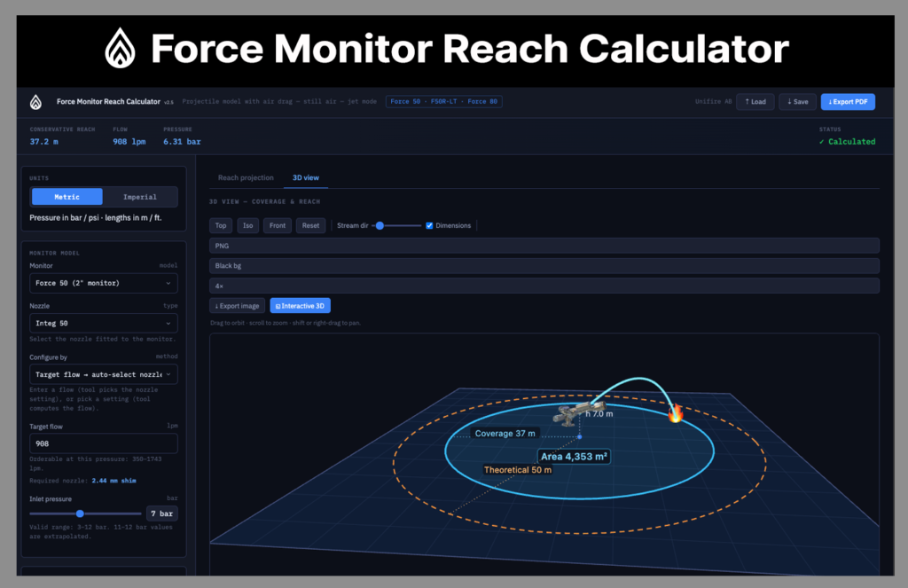The height and width of the screenshot is (588, 908).
Task: Adjust the Stream dir slider
Action: tap(396, 226)
